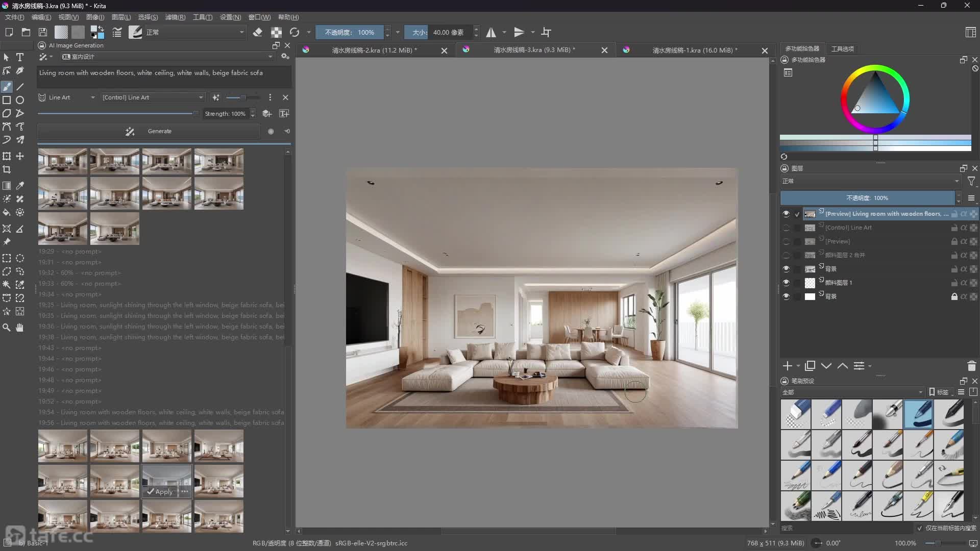Screen dimensions: 980x551
Task: Close the 清水房线稿-1.kra document tab
Action: [x=765, y=51]
